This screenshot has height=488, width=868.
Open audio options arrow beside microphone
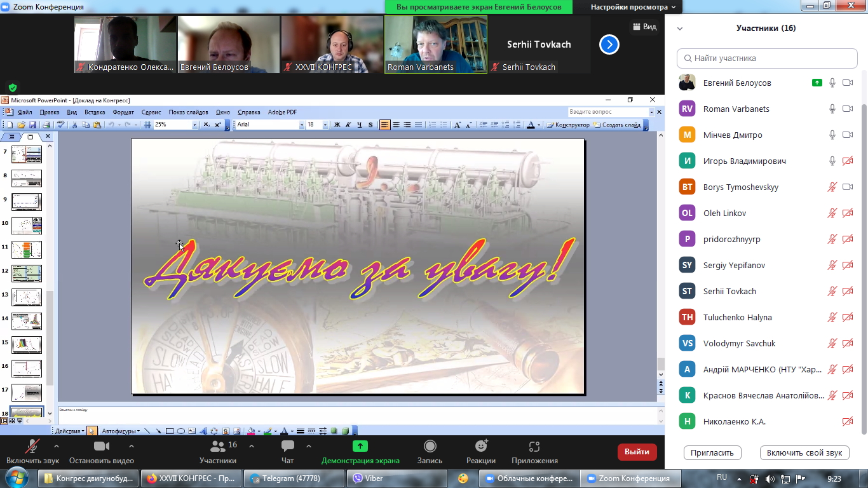[57, 446]
